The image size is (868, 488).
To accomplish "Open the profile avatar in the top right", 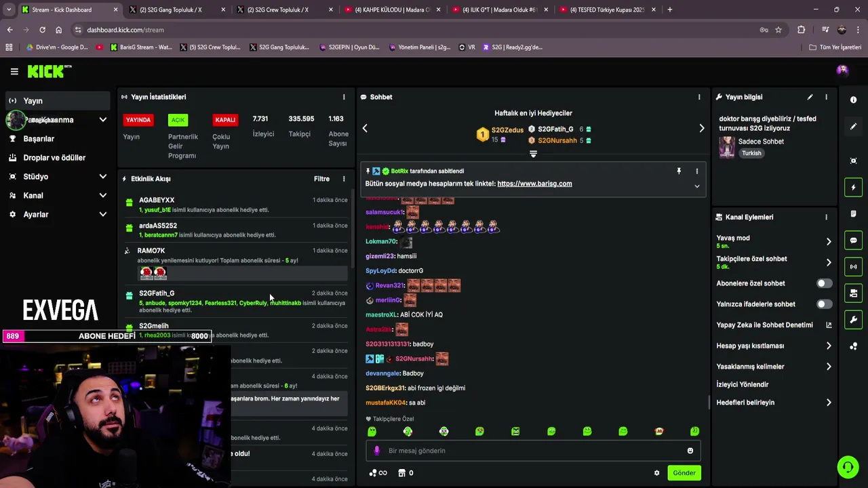I will (x=842, y=70).
